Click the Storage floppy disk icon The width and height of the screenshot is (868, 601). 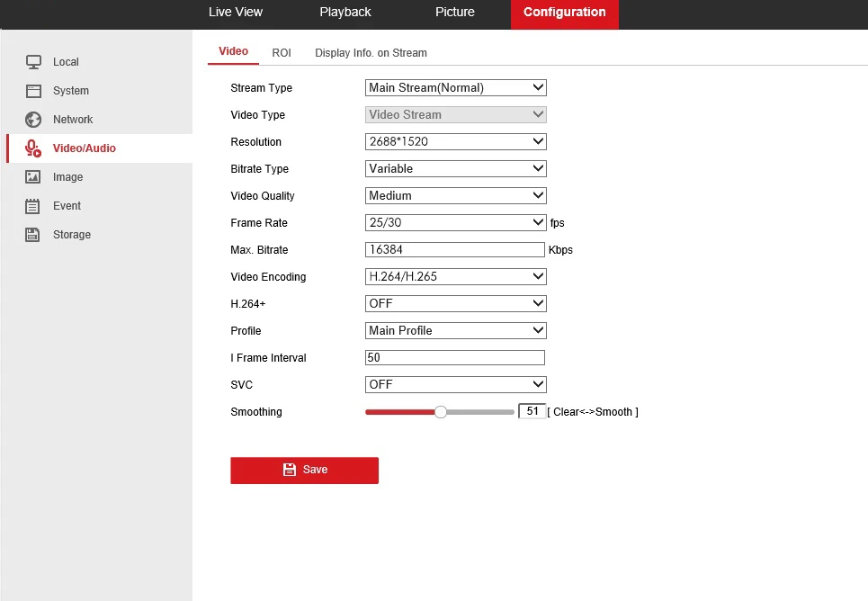coord(32,235)
